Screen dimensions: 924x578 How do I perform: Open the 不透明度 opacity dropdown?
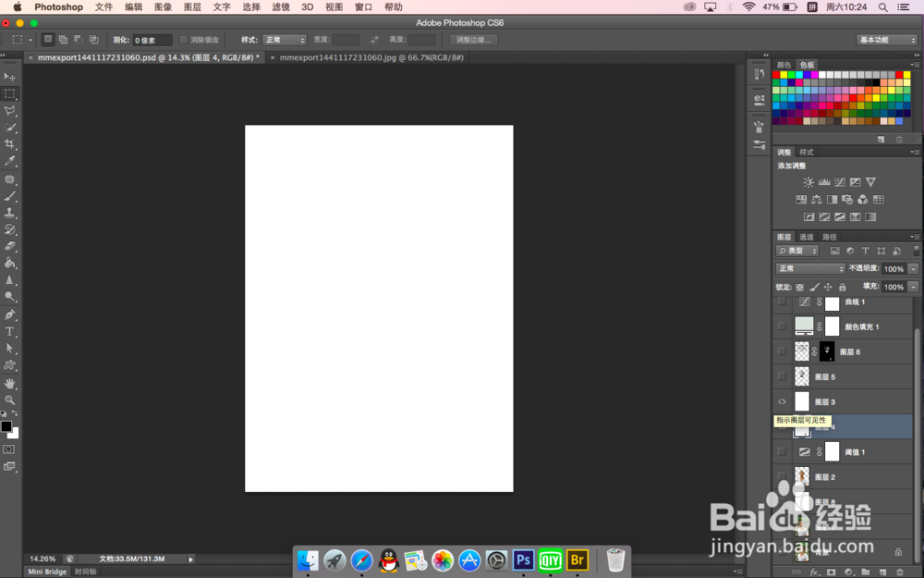(912, 268)
